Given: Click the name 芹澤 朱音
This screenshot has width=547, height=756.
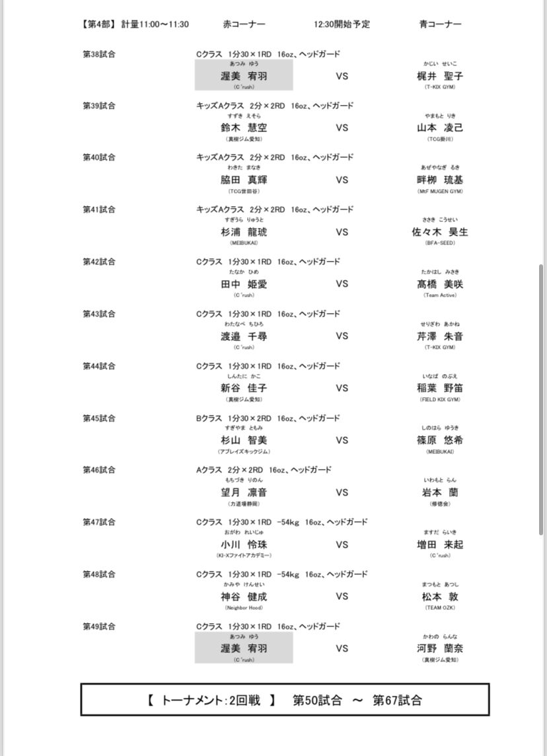Looking at the screenshot, I should pyautogui.click(x=440, y=336).
